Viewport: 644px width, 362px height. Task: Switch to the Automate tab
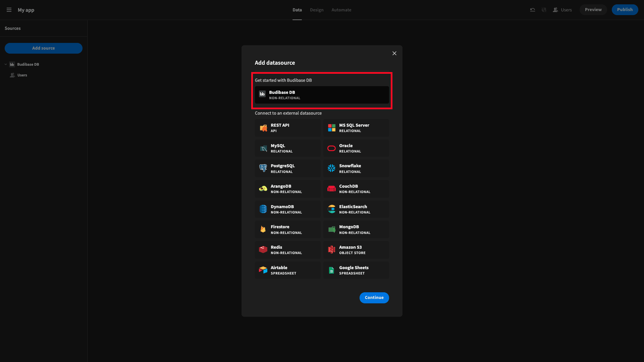tap(341, 10)
